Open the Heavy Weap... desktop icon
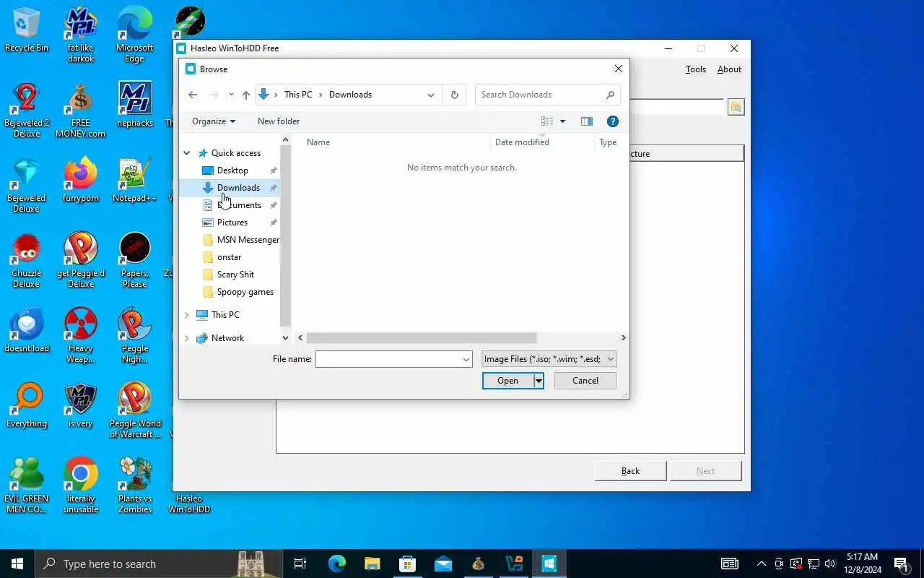Viewport: 924px width, 578px height. 81,335
